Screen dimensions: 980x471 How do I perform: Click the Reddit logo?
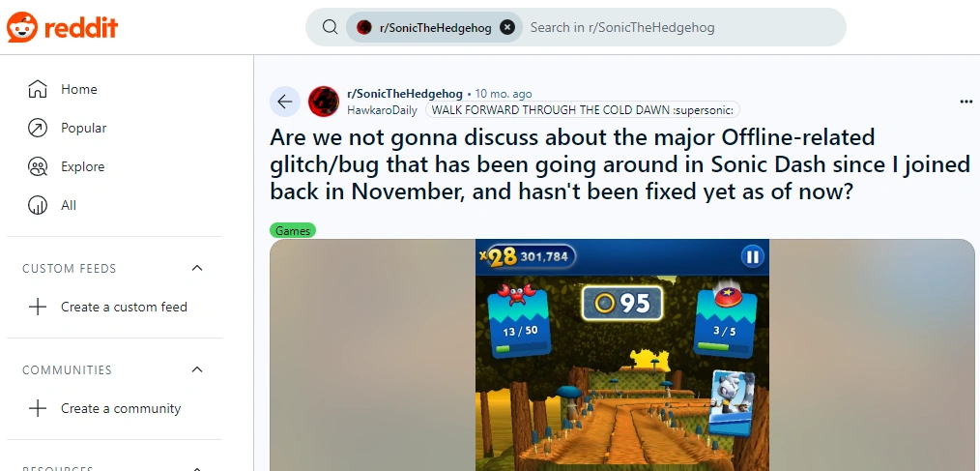click(x=62, y=27)
